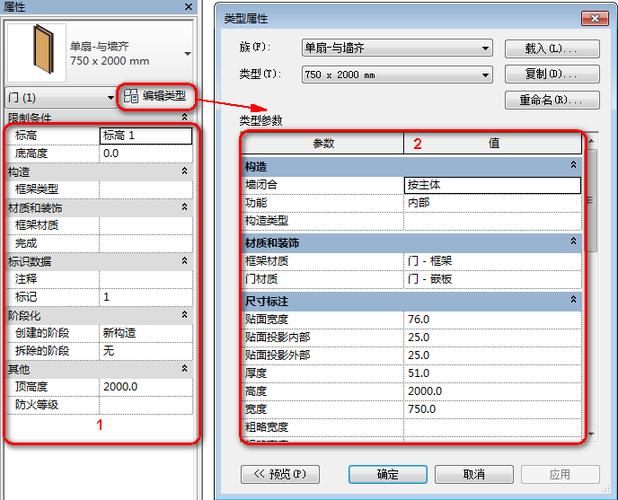Image resolution: width=618 pixels, height=500 pixels.
Task: Select the 贴面投影外部 value 25.0
Action: pos(492,355)
